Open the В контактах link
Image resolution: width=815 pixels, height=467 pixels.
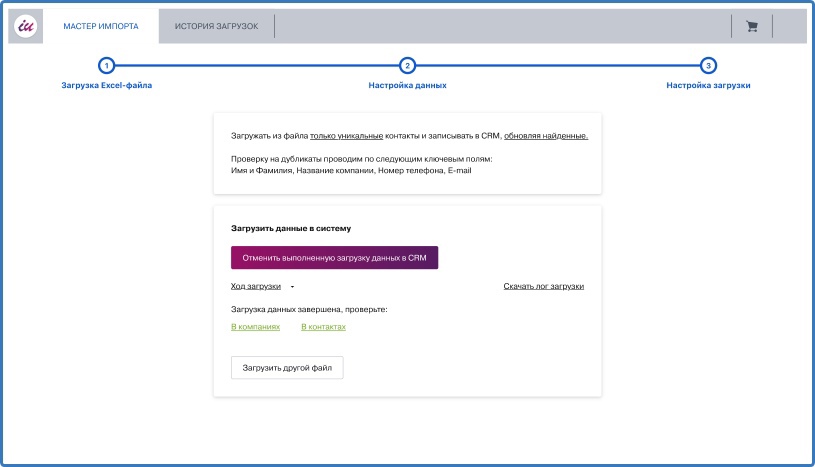coord(323,327)
